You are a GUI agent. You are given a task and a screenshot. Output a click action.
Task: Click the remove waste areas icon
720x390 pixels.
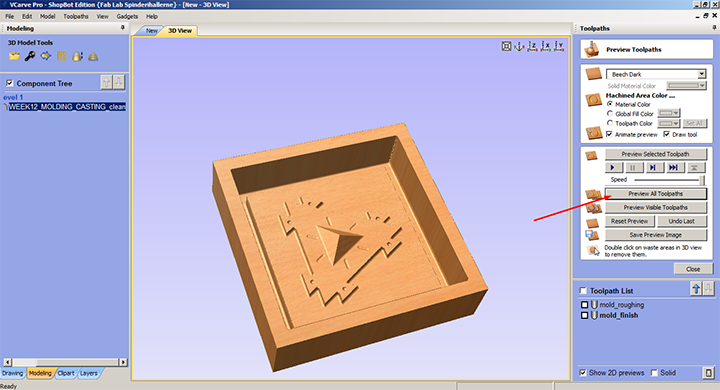(x=593, y=251)
